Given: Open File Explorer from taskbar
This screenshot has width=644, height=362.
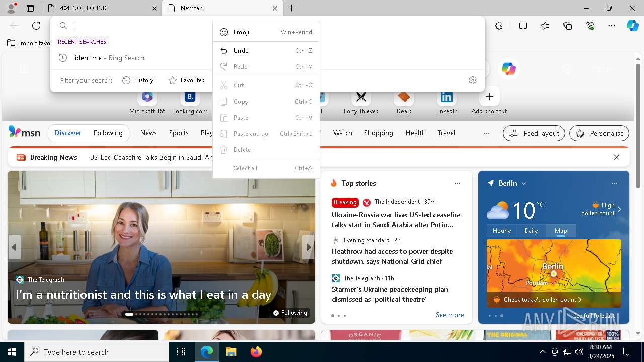Looking at the screenshot, I should click(x=231, y=352).
